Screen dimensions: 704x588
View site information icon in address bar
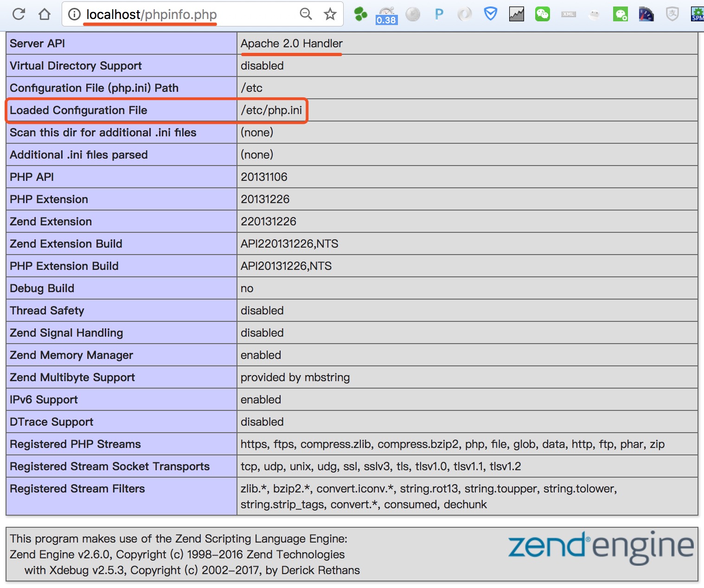click(x=74, y=14)
